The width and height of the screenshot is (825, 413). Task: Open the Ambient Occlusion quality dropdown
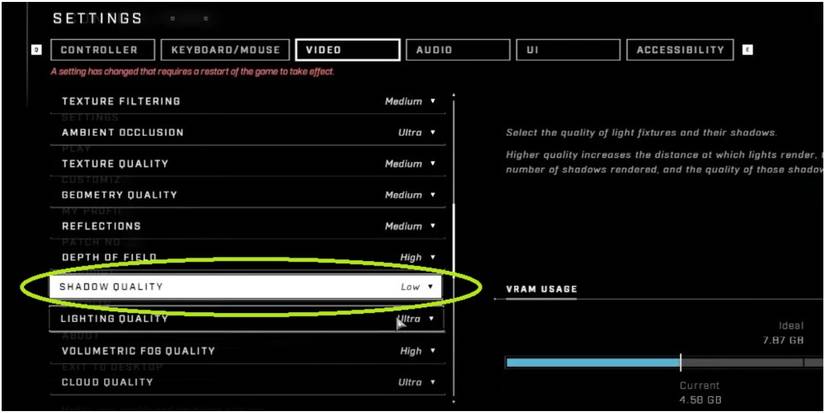point(433,132)
